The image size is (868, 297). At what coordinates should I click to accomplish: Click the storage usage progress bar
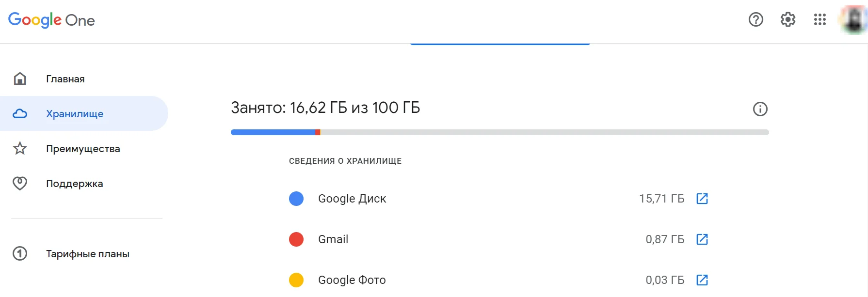coord(499,132)
